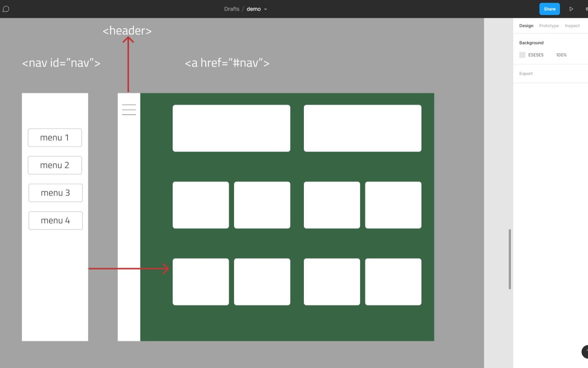Viewport: 588px width, 368px height.
Task: Select the menu 4 button
Action: [x=55, y=221]
